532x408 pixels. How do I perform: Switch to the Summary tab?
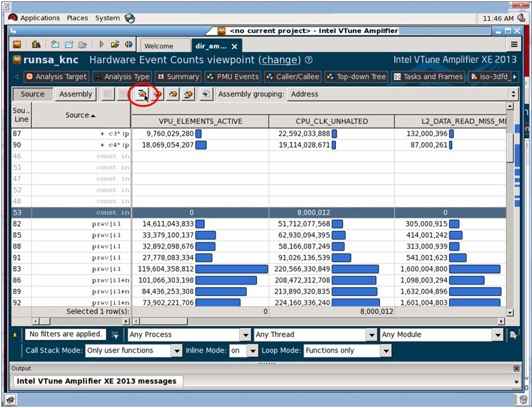pos(178,77)
